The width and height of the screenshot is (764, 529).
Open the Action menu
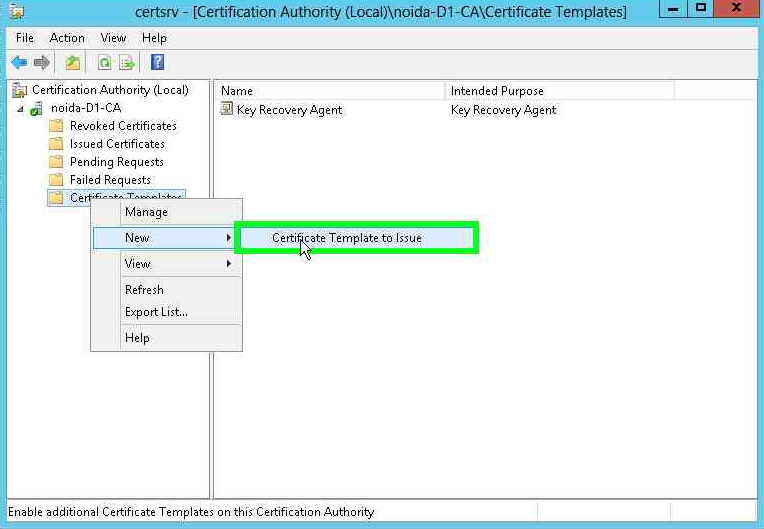point(67,38)
